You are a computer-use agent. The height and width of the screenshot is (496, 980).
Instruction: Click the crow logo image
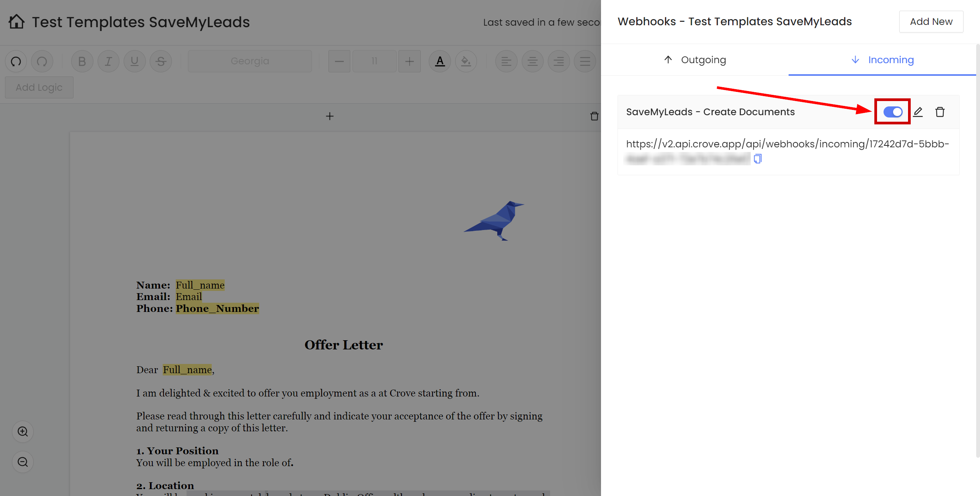[494, 221]
